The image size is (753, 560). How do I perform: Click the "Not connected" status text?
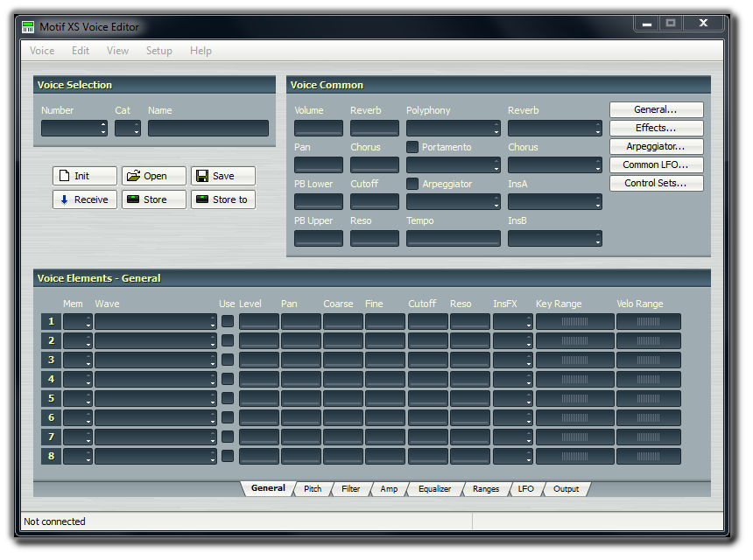[x=55, y=521]
